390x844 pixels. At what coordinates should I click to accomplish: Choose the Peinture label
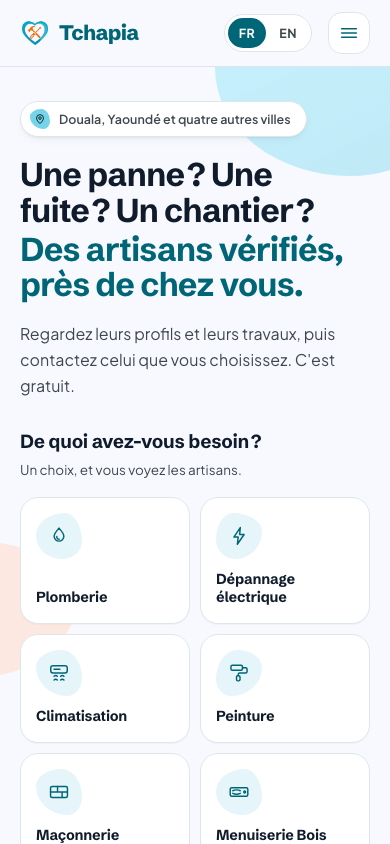(245, 716)
